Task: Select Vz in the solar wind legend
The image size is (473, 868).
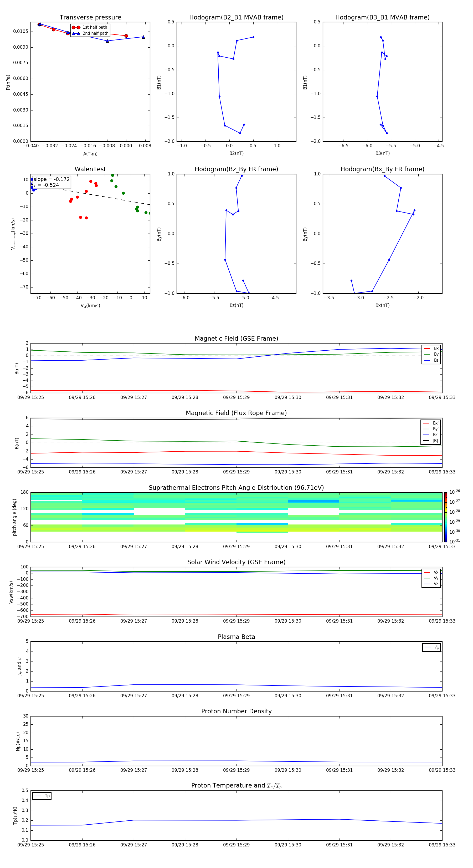Action: [x=431, y=584]
